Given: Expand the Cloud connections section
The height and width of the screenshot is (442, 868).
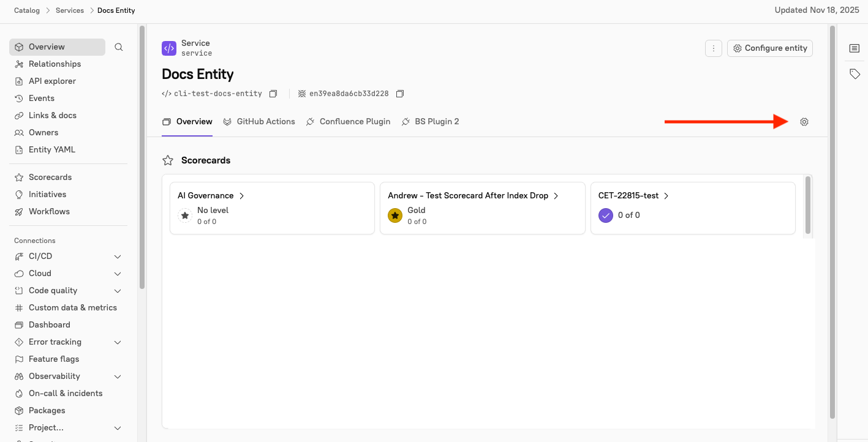Looking at the screenshot, I should tap(118, 274).
